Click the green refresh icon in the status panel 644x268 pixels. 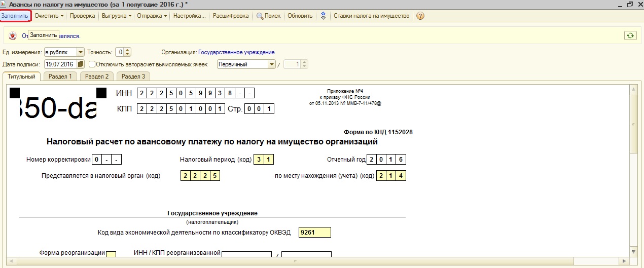(630, 35)
